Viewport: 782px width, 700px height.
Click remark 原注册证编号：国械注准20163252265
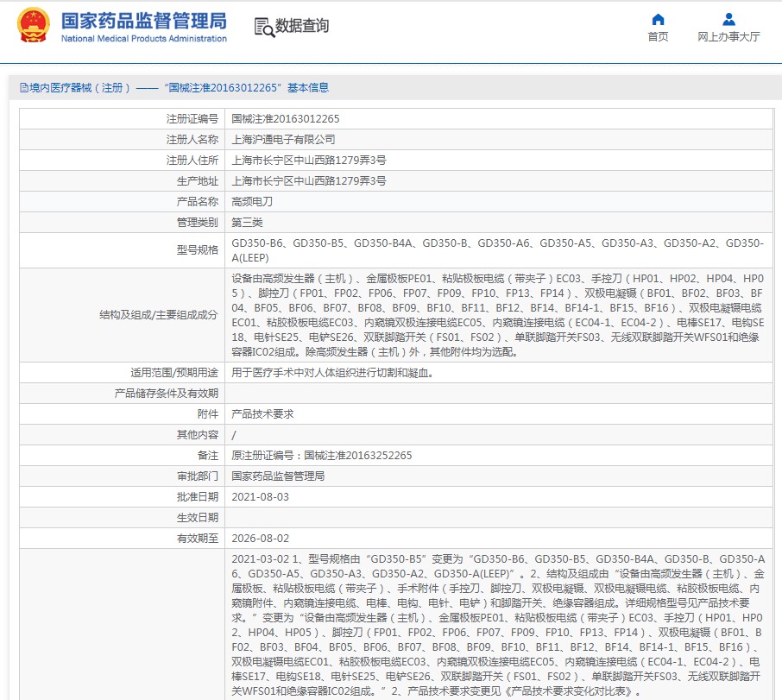[322, 456]
